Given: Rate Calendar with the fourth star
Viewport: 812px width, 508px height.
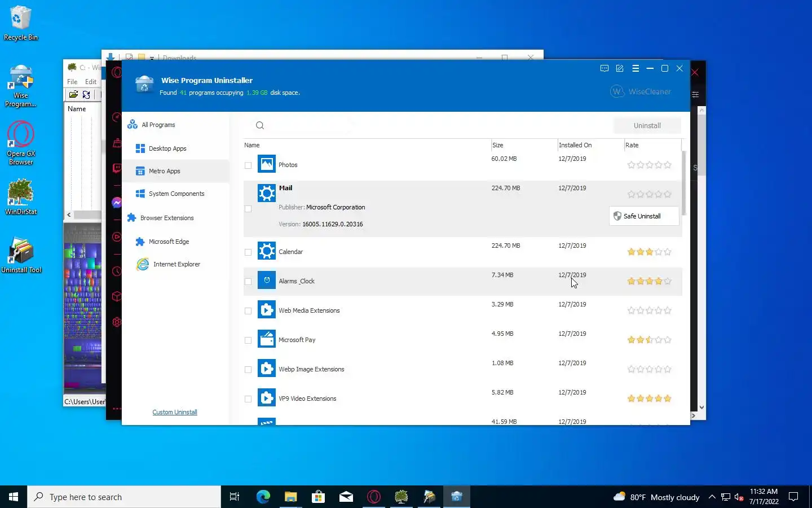Looking at the screenshot, I should [659, 252].
